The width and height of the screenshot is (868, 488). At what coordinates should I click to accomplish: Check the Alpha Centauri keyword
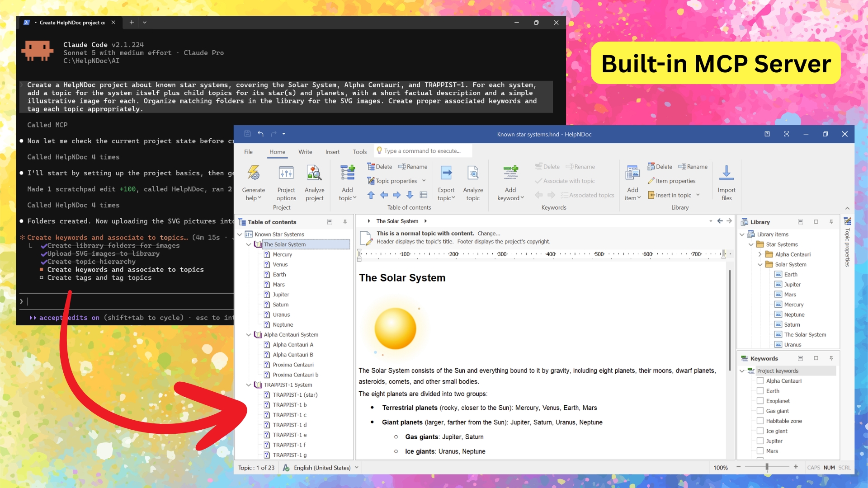[x=760, y=381]
